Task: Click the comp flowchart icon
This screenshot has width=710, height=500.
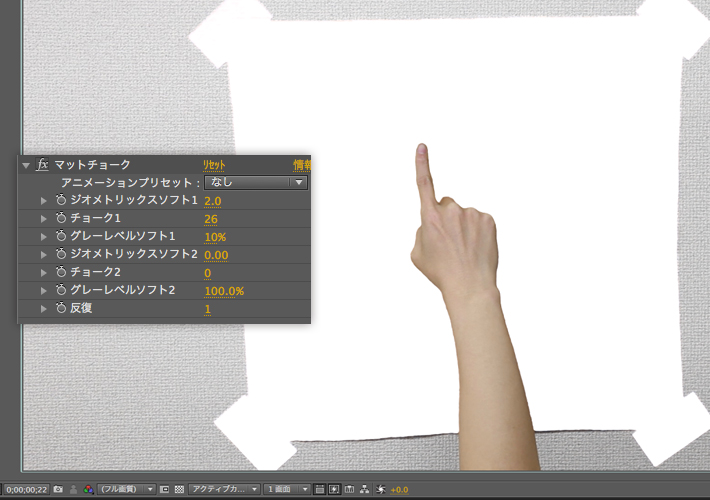Action: (x=364, y=489)
